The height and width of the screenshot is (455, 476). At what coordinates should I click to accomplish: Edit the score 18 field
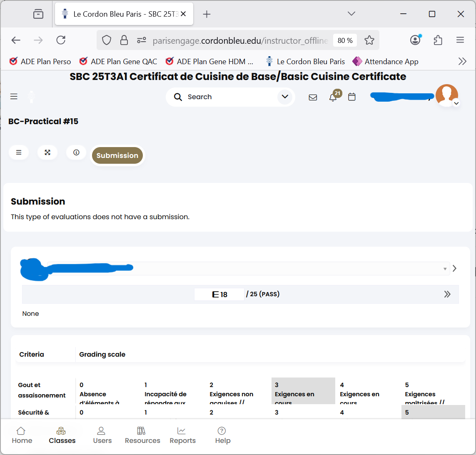coord(219,294)
